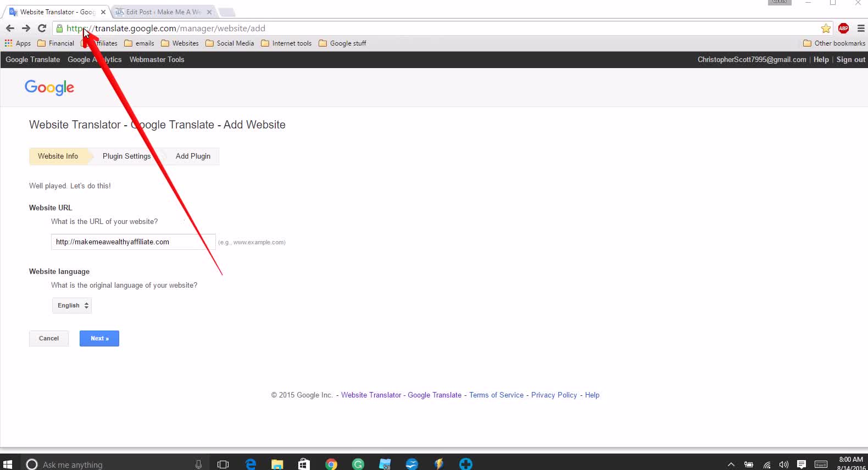The image size is (868, 470).
Task: Go forward with the browser forward arrow
Action: (26, 28)
